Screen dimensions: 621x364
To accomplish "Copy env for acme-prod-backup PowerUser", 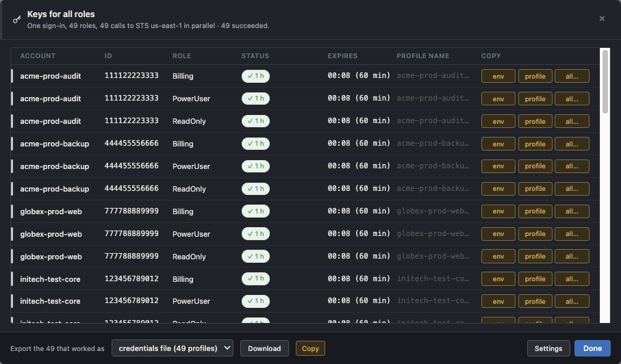I will pos(498,166).
